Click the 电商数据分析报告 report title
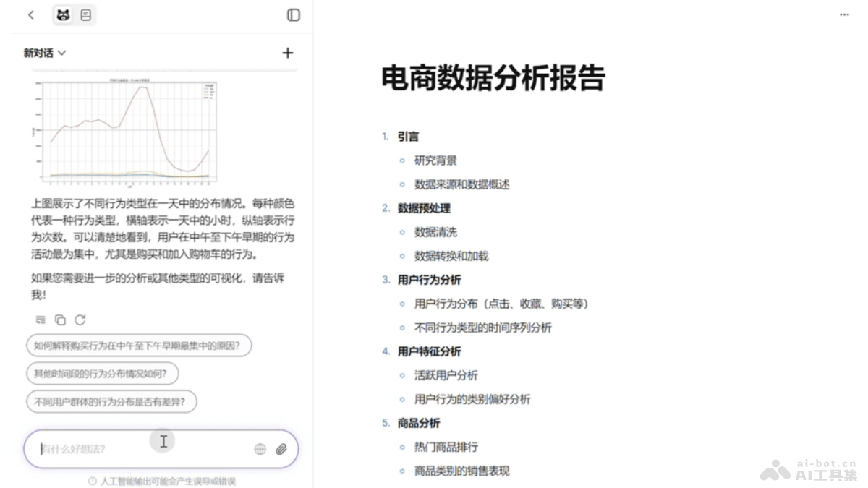 [494, 79]
